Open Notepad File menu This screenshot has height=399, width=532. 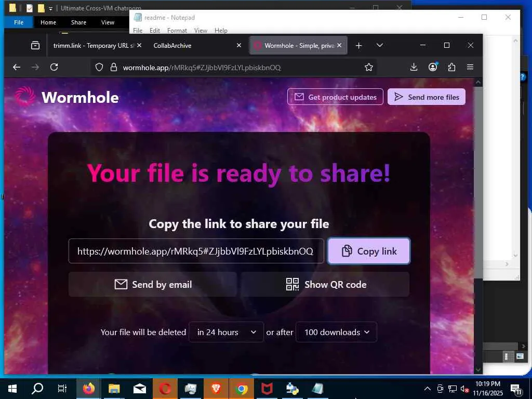click(138, 31)
